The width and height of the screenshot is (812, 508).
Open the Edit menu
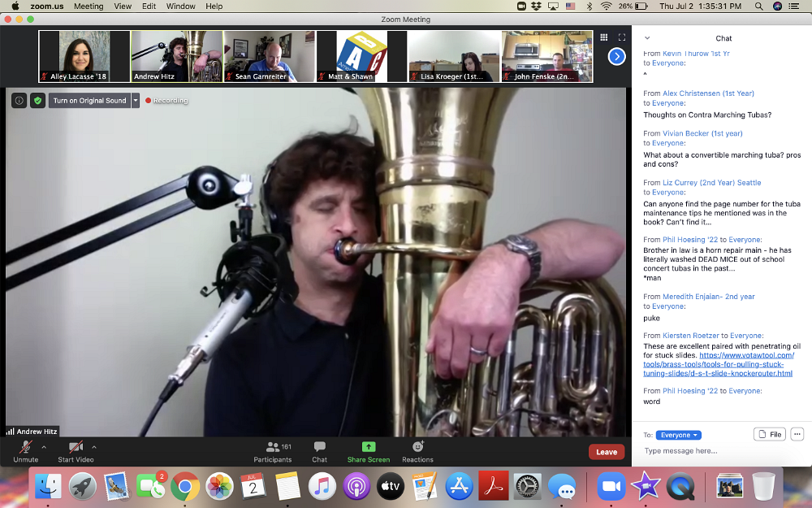[149, 7]
